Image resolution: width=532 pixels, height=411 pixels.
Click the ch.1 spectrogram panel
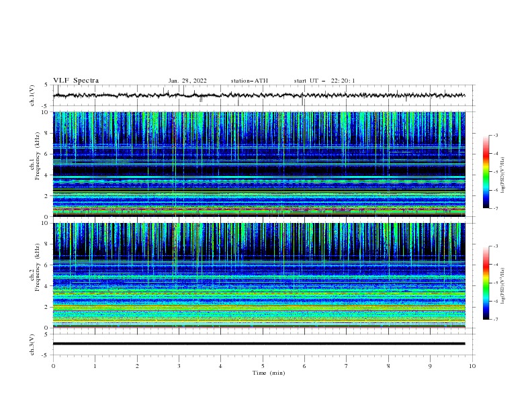(x=259, y=164)
